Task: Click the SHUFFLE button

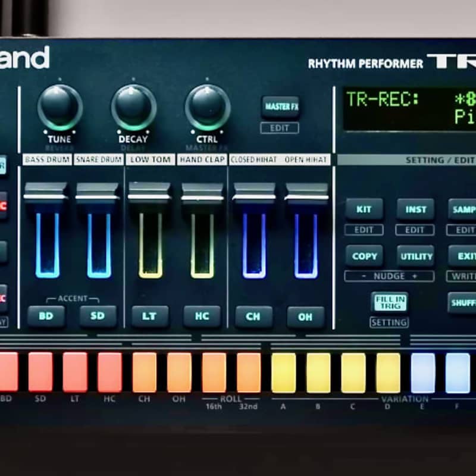Action: pyautogui.click(x=462, y=303)
